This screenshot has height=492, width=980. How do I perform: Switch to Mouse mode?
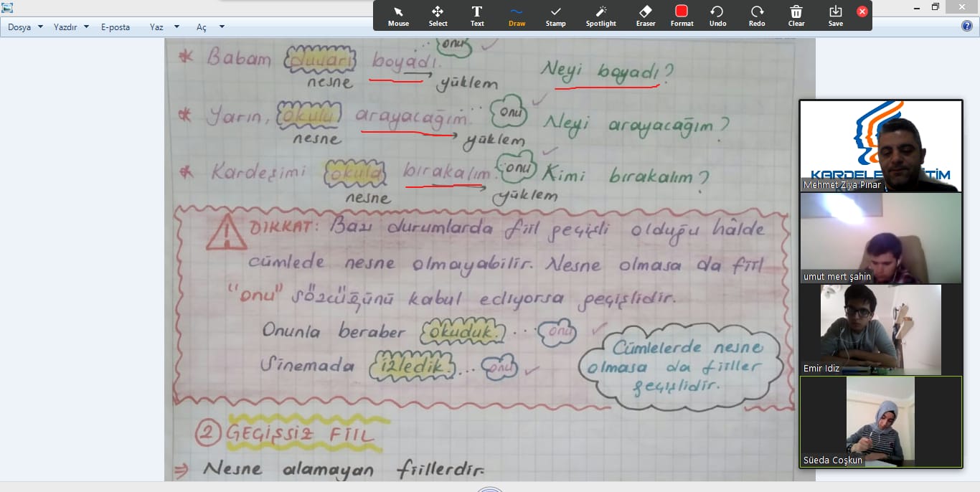click(x=398, y=15)
